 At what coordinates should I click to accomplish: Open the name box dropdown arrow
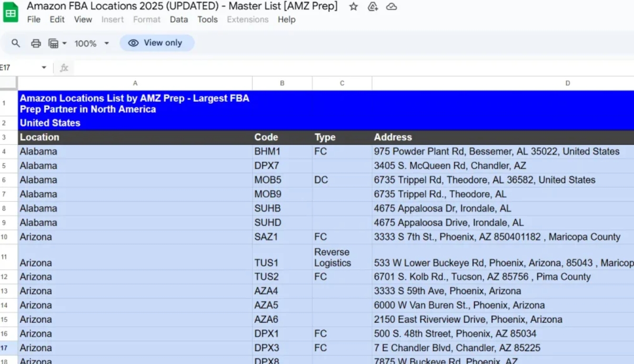(x=44, y=68)
